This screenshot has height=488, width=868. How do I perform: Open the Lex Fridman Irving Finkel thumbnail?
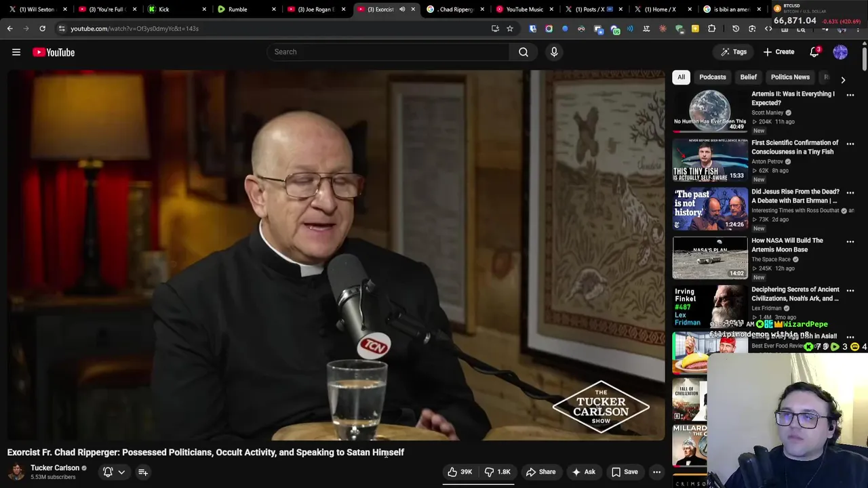[710, 306]
